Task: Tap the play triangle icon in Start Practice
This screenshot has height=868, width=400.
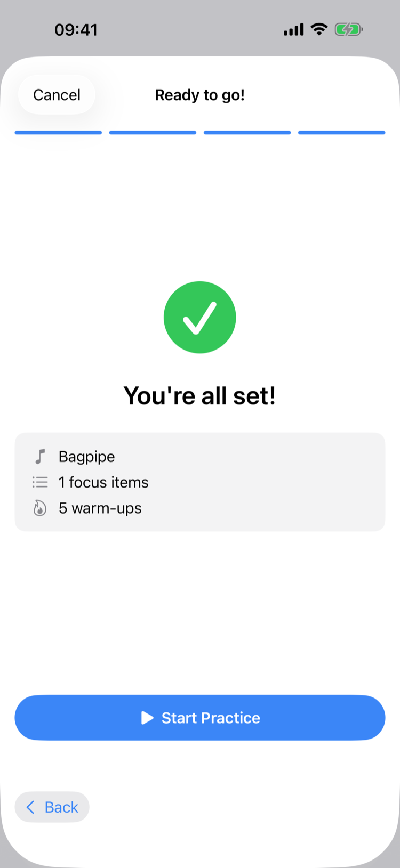Action: 147,718
